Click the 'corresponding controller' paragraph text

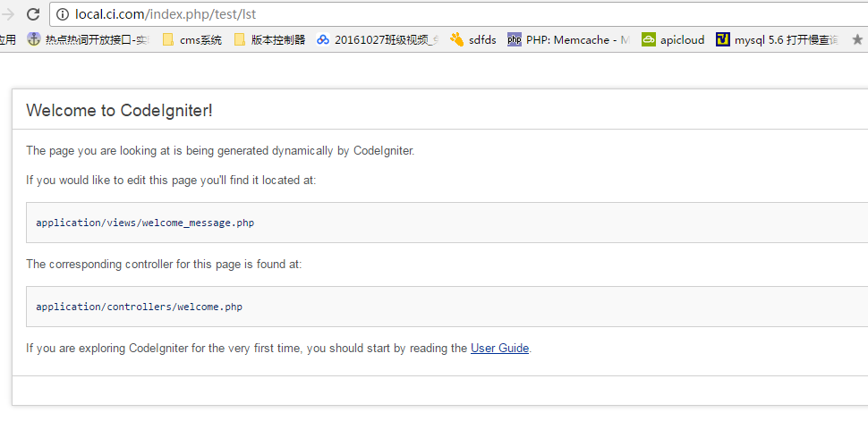164,265
